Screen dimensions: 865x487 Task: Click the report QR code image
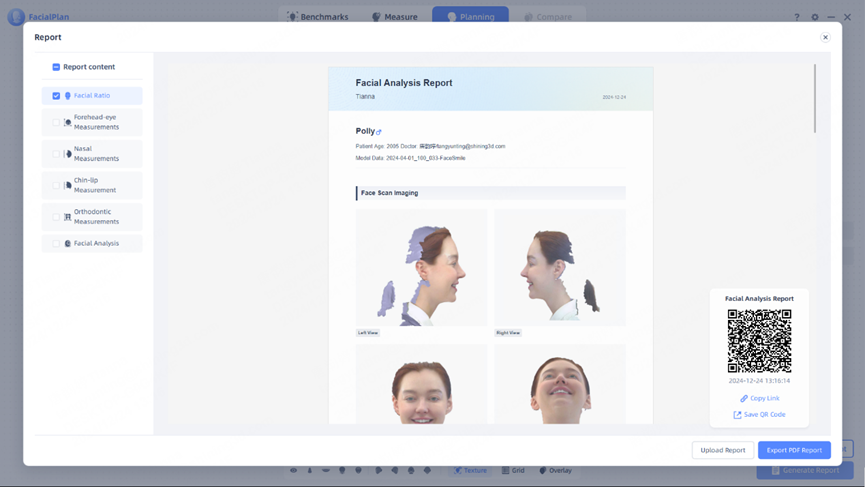(759, 341)
